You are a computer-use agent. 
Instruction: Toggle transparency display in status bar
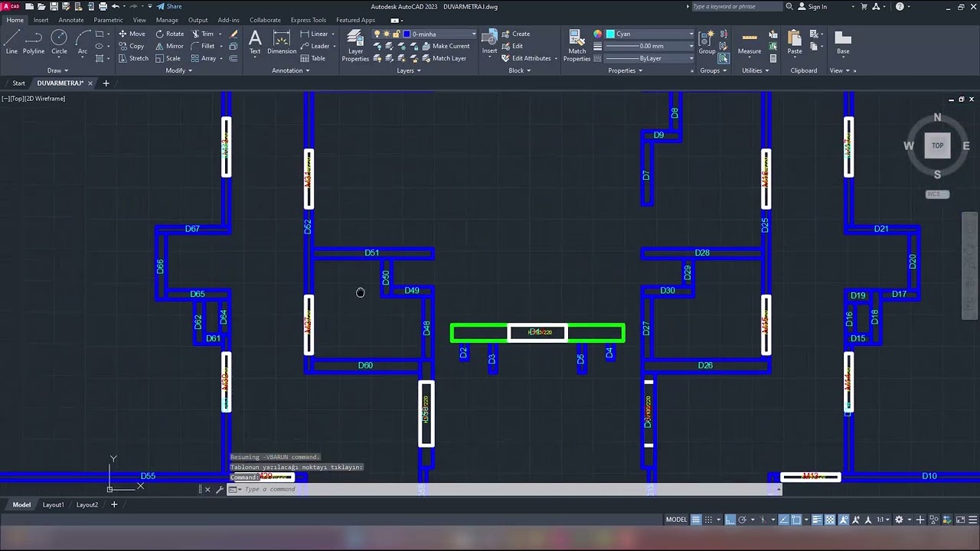coord(830,520)
